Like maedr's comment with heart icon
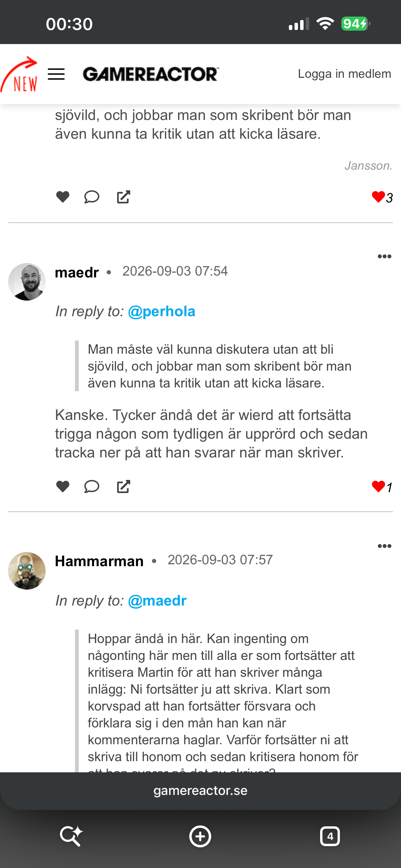This screenshot has height=868, width=401. pyautogui.click(x=63, y=486)
